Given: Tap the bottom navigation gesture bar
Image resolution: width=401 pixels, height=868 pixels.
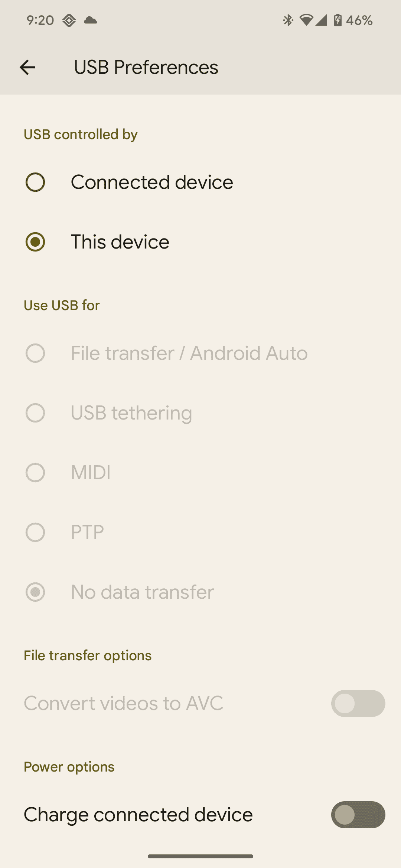Looking at the screenshot, I should [200, 856].
